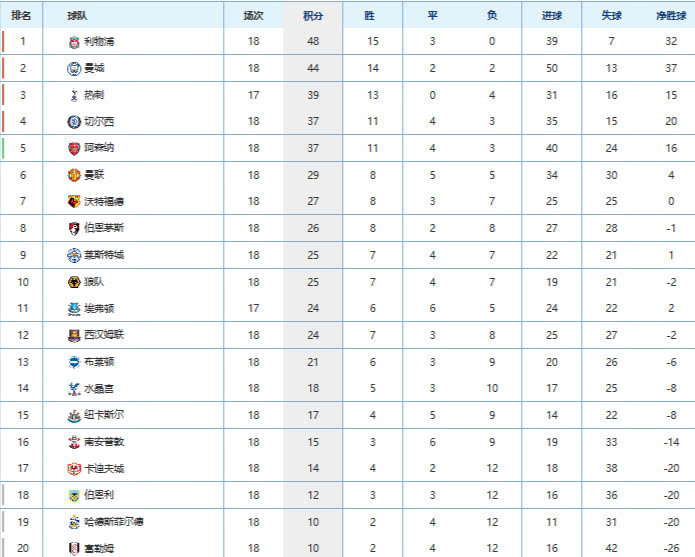Click the Manchester United crest icon

pos(74,175)
